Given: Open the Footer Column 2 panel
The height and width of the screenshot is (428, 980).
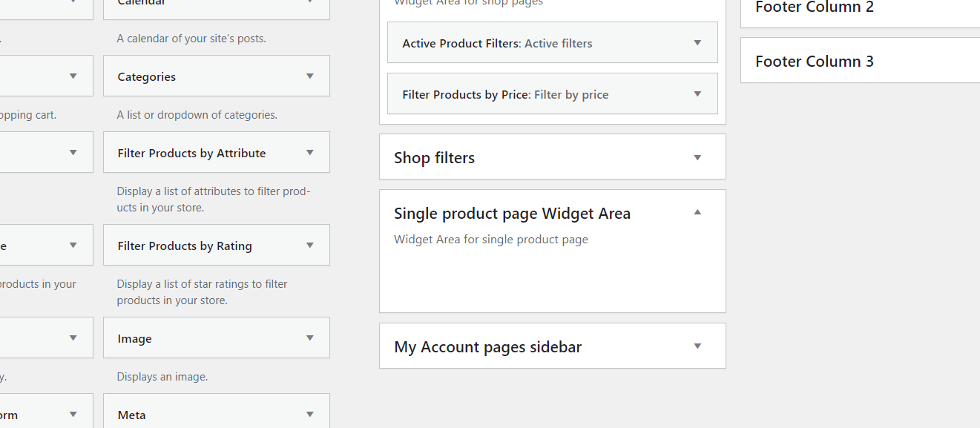Looking at the screenshot, I should click(815, 8).
